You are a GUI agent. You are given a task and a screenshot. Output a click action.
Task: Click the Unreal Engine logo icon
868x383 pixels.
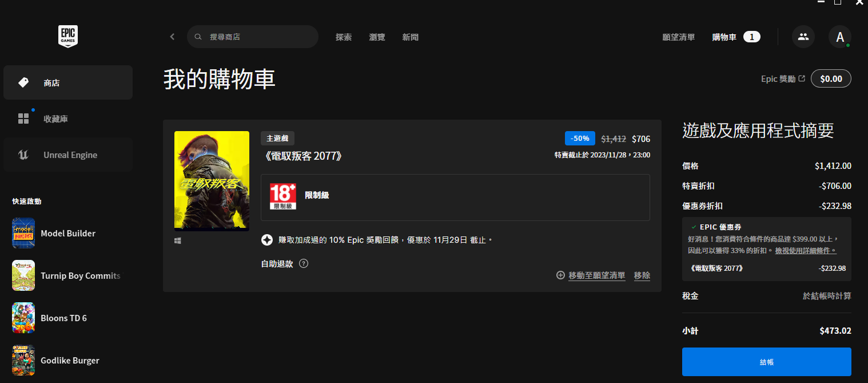click(x=23, y=155)
